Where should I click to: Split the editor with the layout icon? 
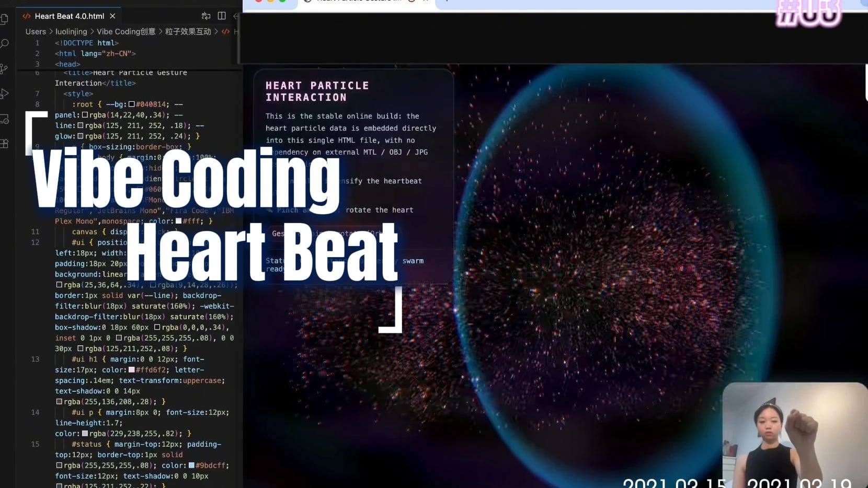(222, 16)
